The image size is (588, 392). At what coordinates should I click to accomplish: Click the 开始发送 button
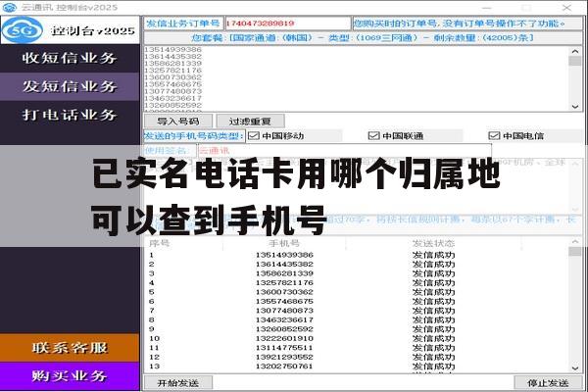178,383
